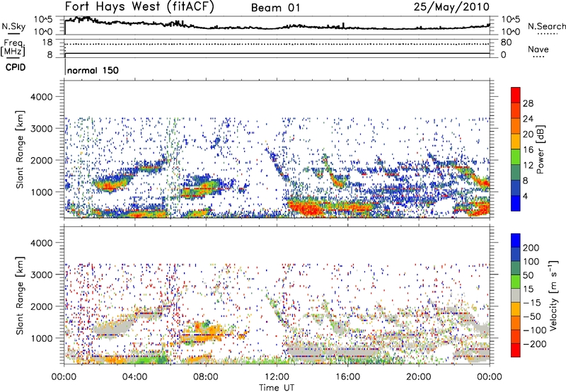Click the 'normal 150' CPID text
The width and height of the screenshot is (566, 392).
pyautogui.click(x=93, y=70)
